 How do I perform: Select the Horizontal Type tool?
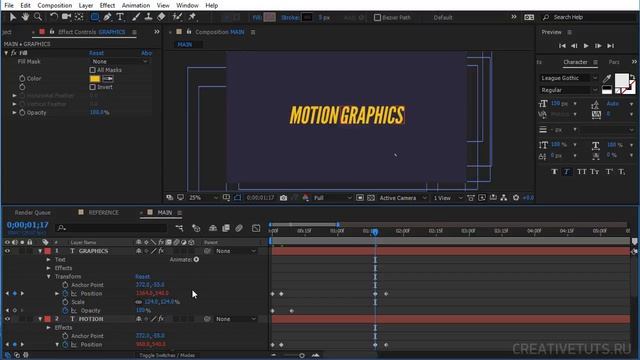coord(120,17)
